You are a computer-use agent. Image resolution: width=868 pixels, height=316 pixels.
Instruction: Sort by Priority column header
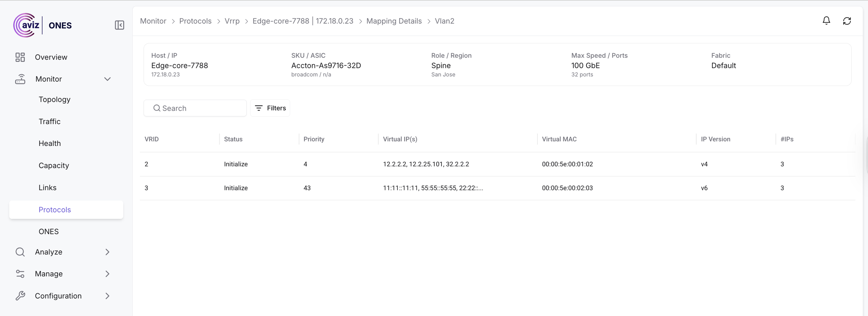pyautogui.click(x=314, y=139)
